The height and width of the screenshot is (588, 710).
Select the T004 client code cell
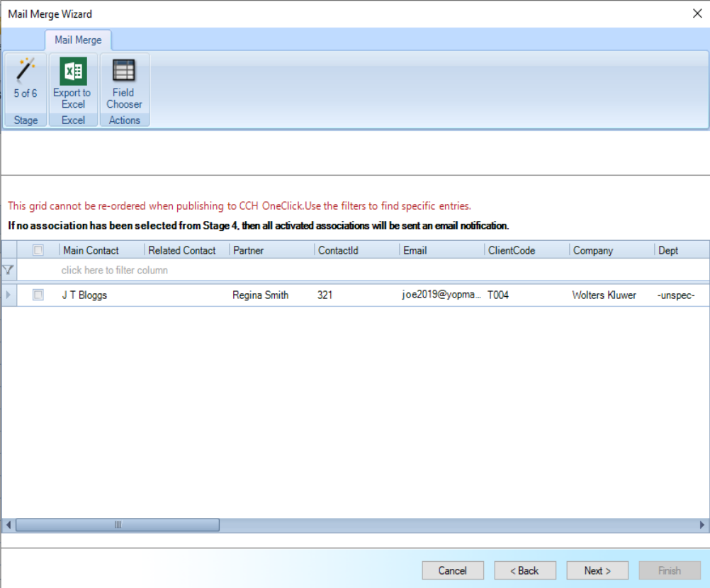pos(526,295)
